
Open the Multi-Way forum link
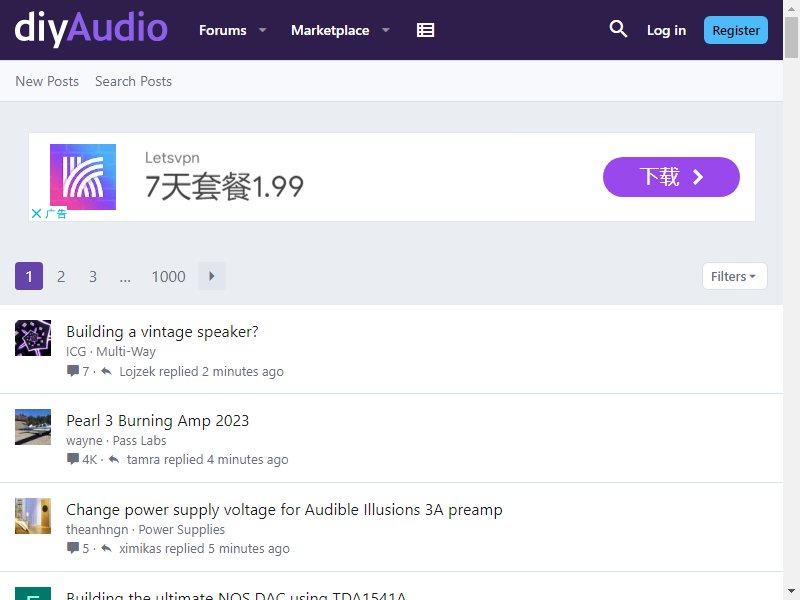pos(126,352)
